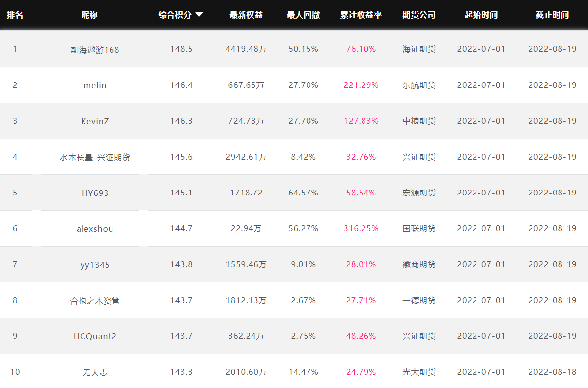Viewport: 588px width, 388px height.
Task: Click equity value 1812.13万
Action: (246, 300)
